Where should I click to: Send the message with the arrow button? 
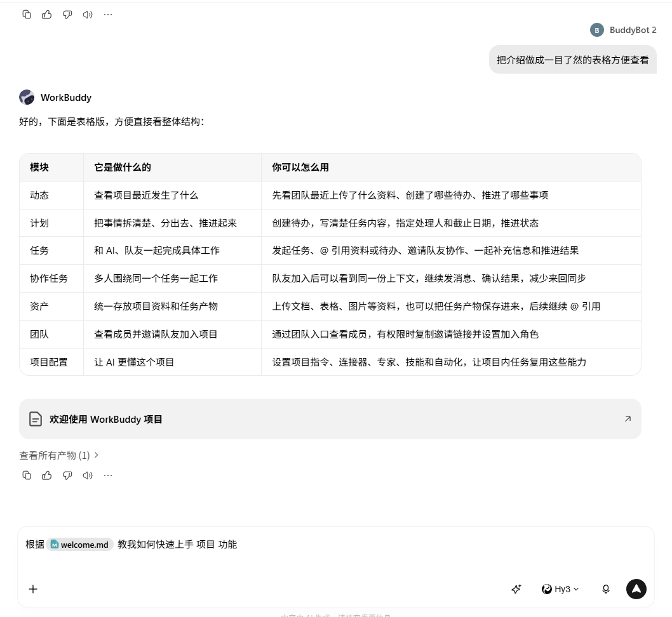pyautogui.click(x=636, y=589)
